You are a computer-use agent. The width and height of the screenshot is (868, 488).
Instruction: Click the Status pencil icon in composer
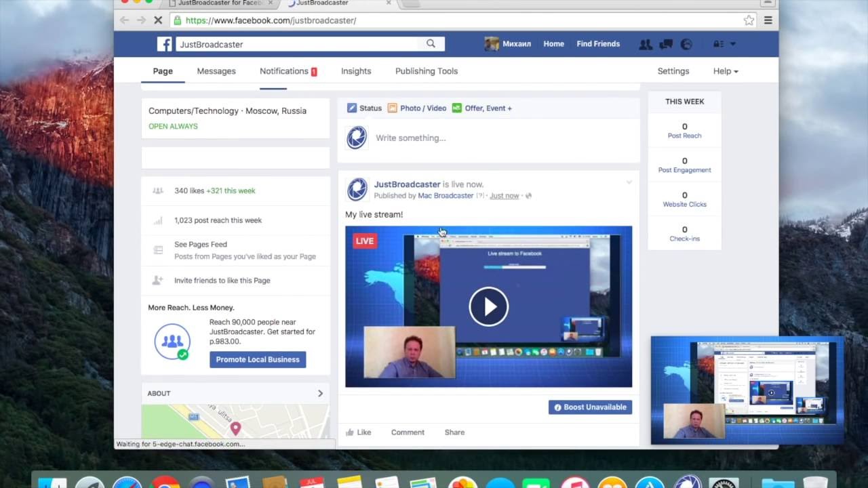tap(351, 108)
